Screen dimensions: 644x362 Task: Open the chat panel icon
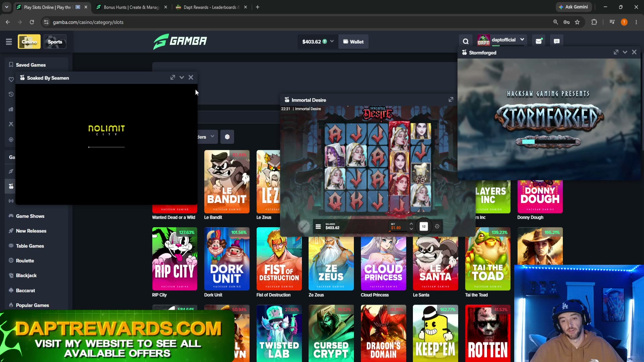point(557,41)
